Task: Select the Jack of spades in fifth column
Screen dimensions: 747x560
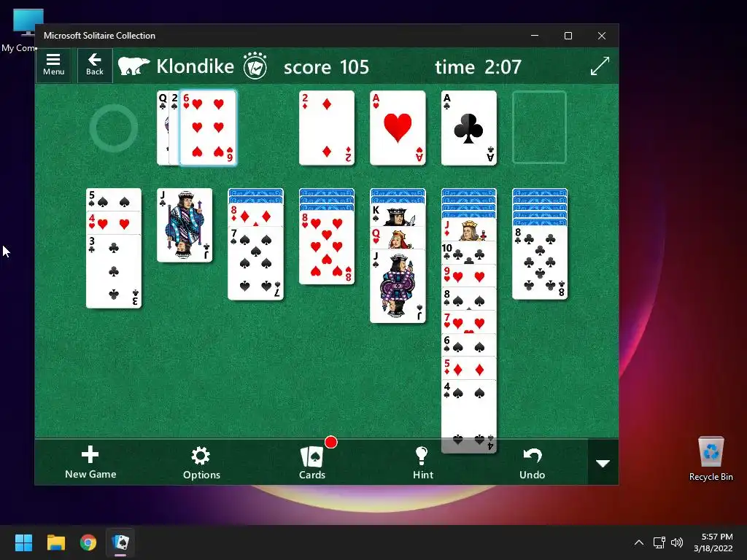Action: point(398,286)
